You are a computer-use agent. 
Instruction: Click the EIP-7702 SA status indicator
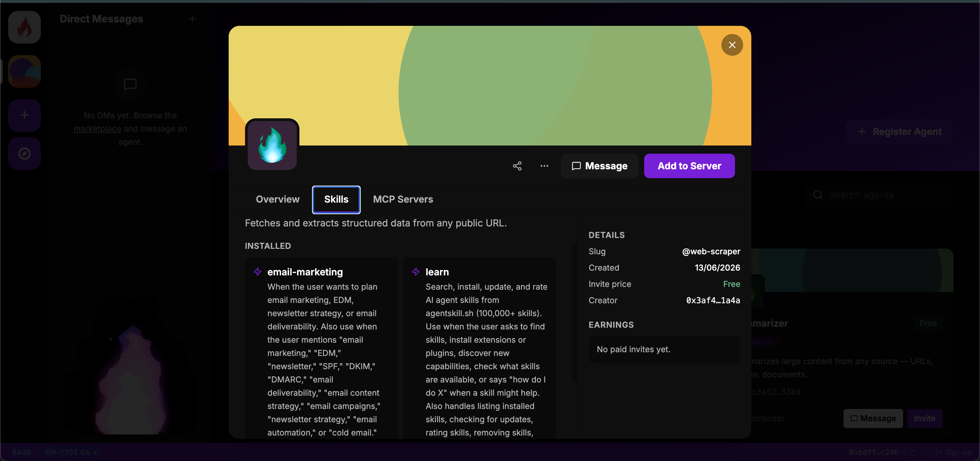click(x=71, y=452)
